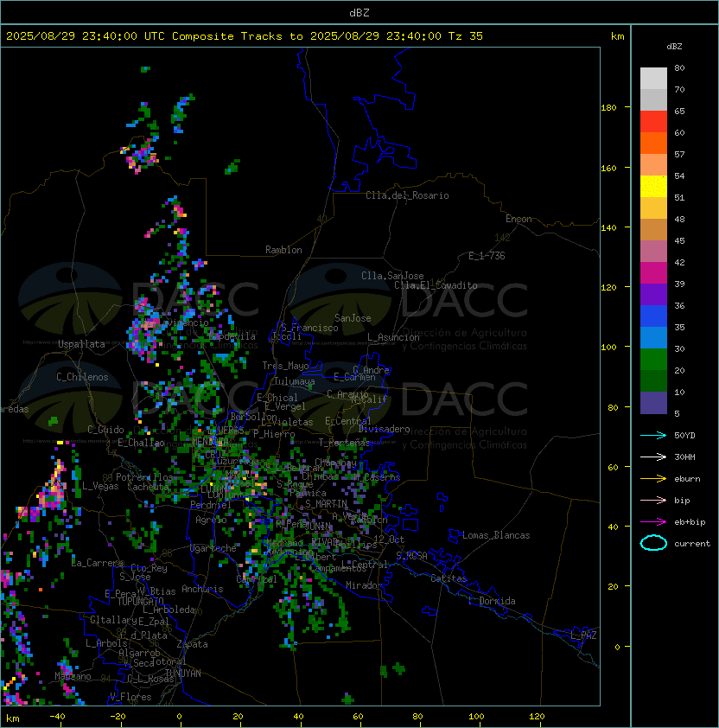Screen dimensions: 719x728
Task: Click the 5 dBZ dark purple swatch
Action: [653, 403]
